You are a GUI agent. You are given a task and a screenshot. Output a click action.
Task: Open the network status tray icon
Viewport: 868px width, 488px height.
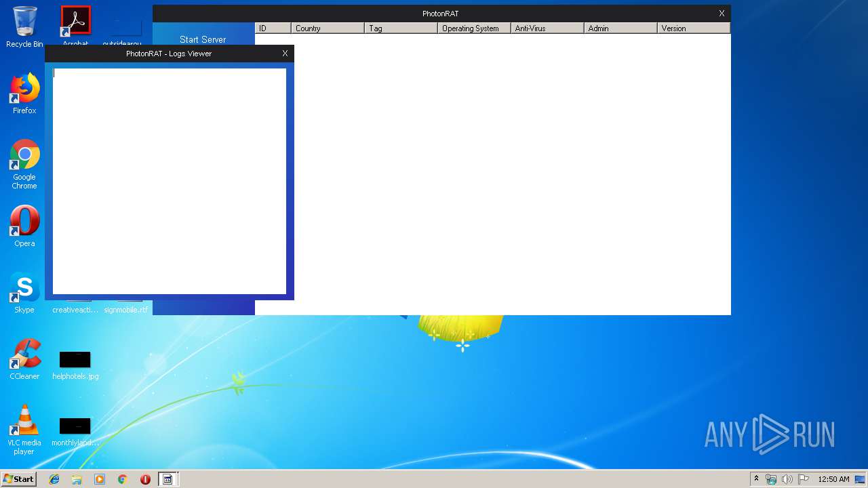(771, 479)
